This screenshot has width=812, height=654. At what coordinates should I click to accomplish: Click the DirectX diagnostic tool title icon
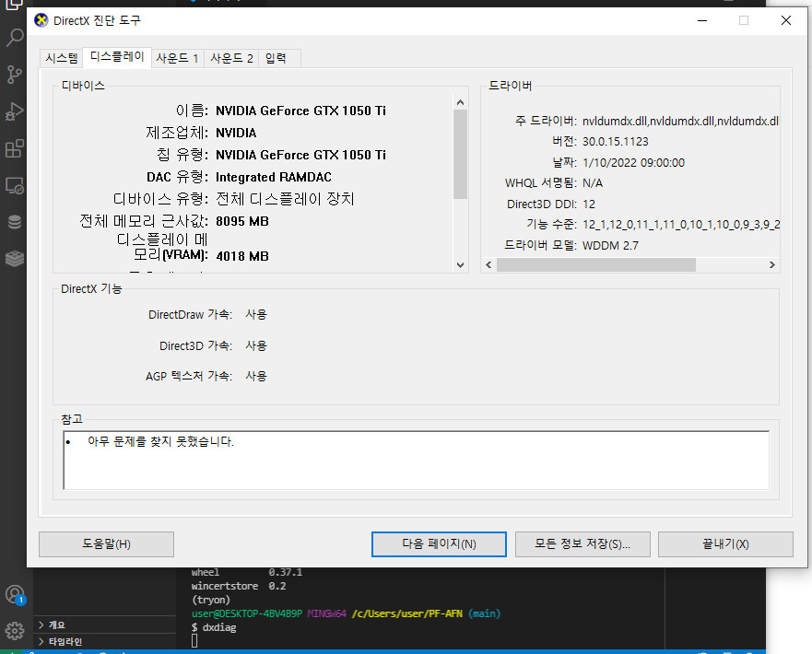[x=41, y=20]
